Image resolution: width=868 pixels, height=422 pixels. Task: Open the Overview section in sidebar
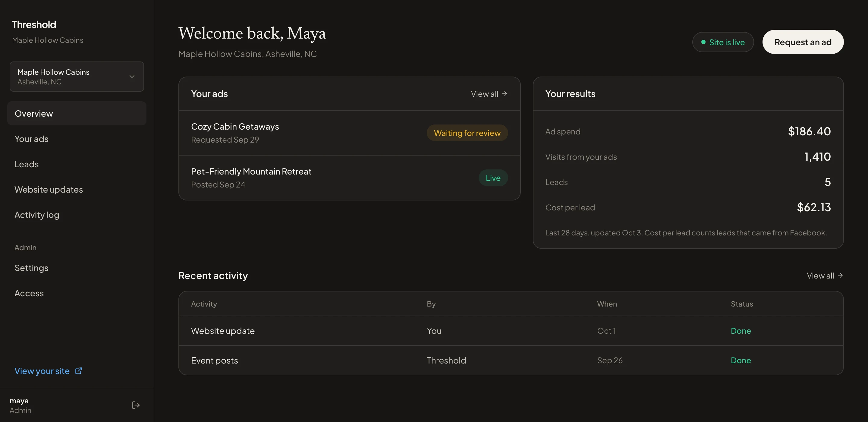point(77,114)
